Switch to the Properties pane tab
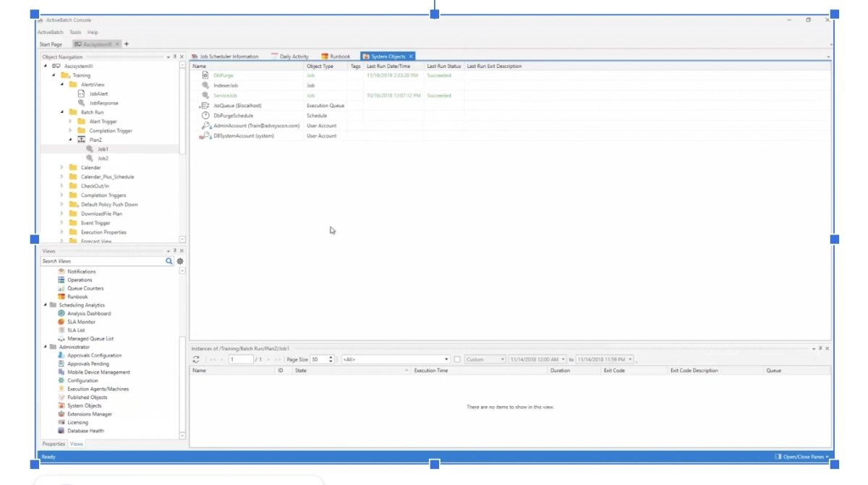 click(x=54, y=444)
